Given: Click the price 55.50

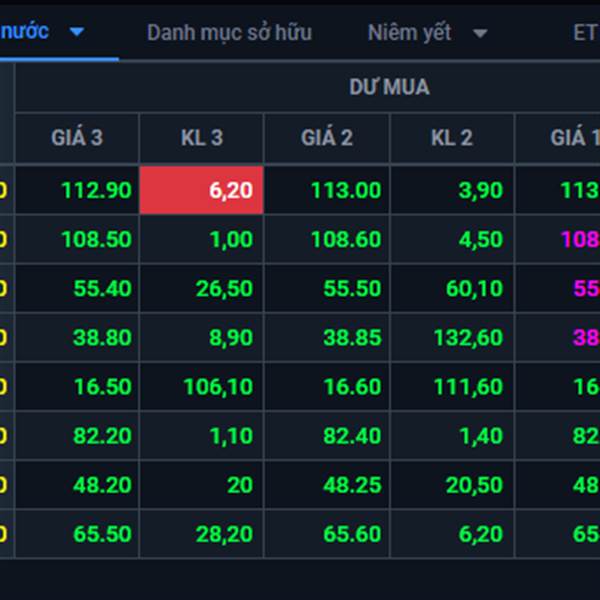Looking at the screenshot, I should [x=352, y=288].
